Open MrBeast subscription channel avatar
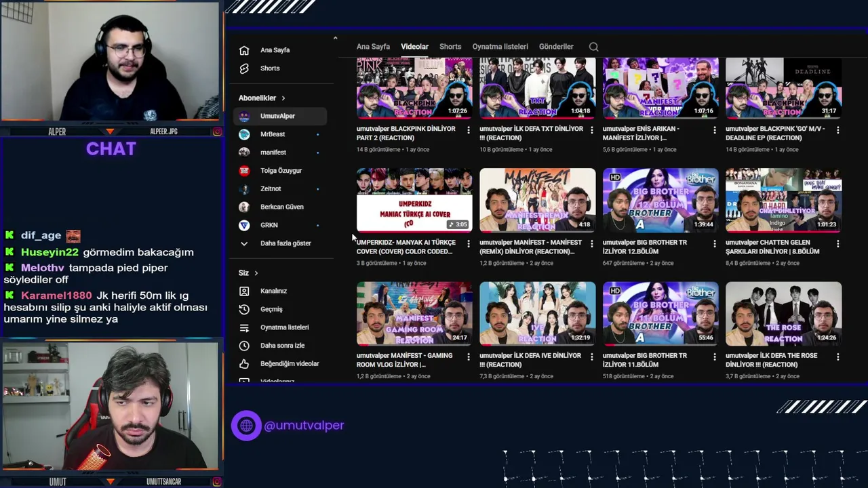Image resolution: width=868 pixels, height=488 pixels. pyautogui.click(x=244, y=134)
